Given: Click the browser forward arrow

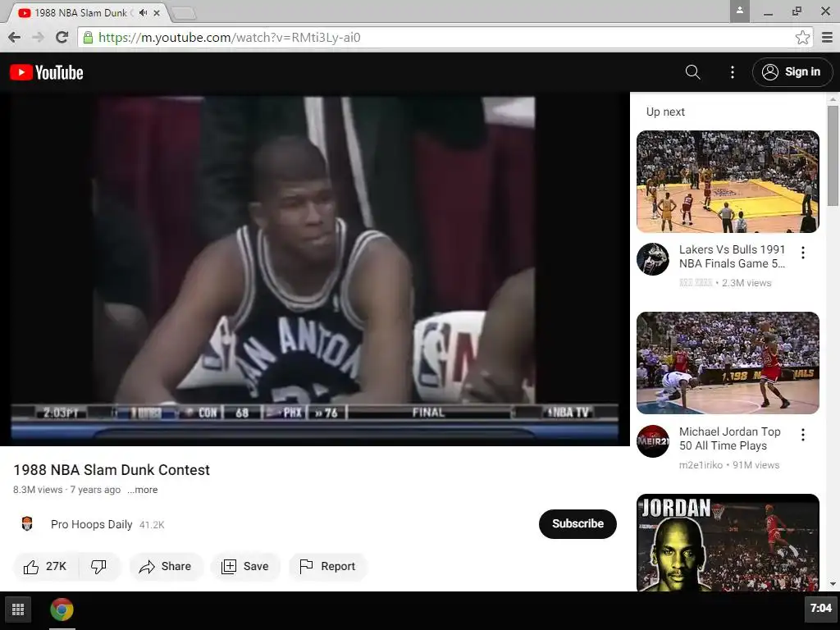Looking at the screenshot, I should (38, 37).
